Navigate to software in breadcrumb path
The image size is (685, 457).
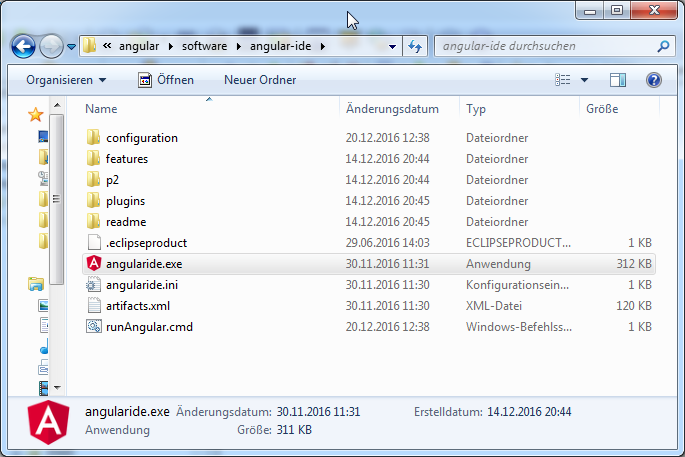point(204,46)
